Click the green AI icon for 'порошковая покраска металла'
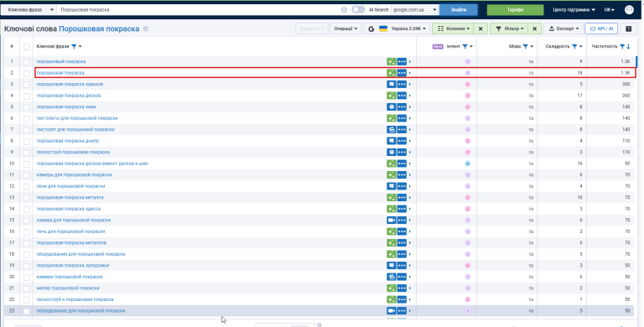Image resolution: width=644 pixels, height=327 pixels. coord(391,198)
